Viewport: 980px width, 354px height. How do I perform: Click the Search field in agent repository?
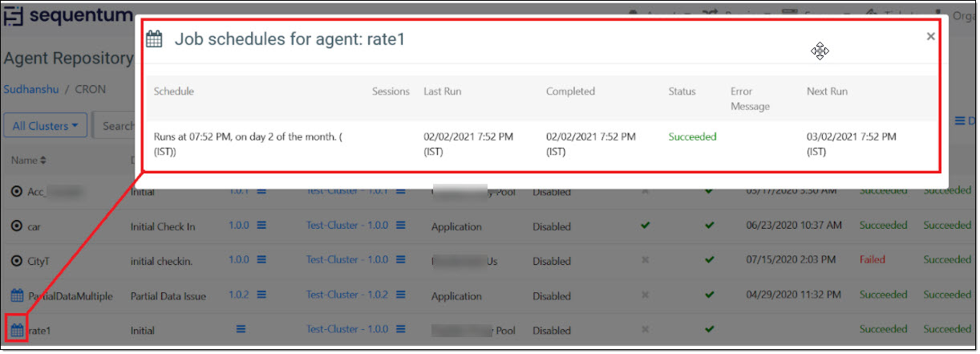tap(114, 126)
